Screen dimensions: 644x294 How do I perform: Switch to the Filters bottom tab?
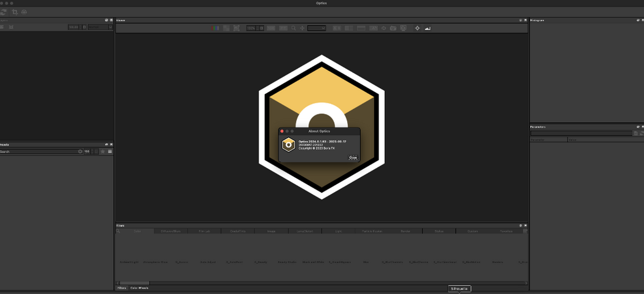(x=121, y=288)
